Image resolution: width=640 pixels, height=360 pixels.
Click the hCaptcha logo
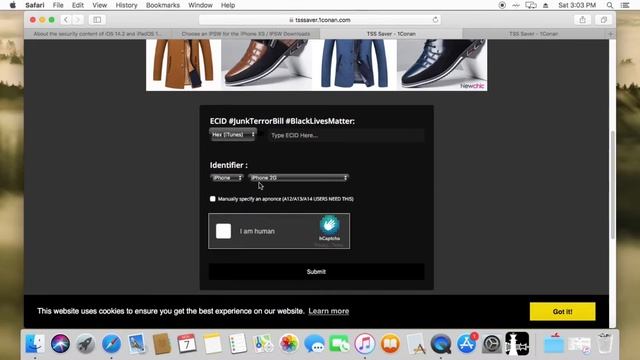tap(329, 225)
